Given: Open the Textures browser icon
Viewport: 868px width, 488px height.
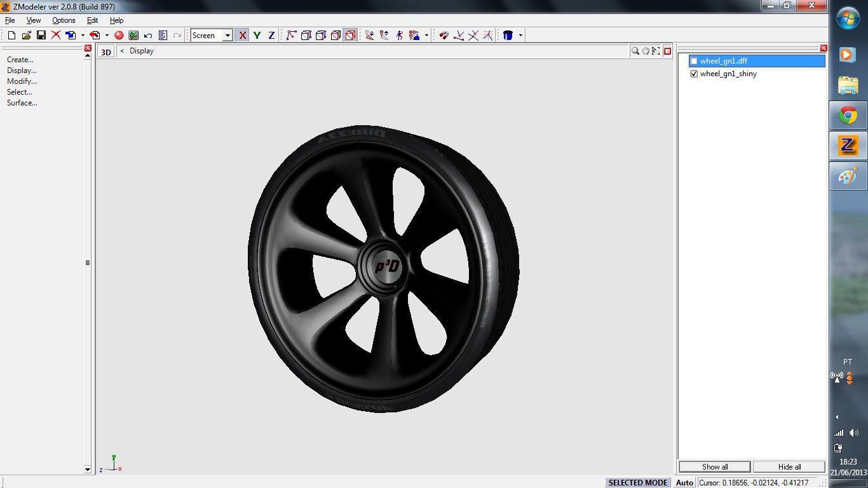Looking at the screenshot, I should coord(133,36).
